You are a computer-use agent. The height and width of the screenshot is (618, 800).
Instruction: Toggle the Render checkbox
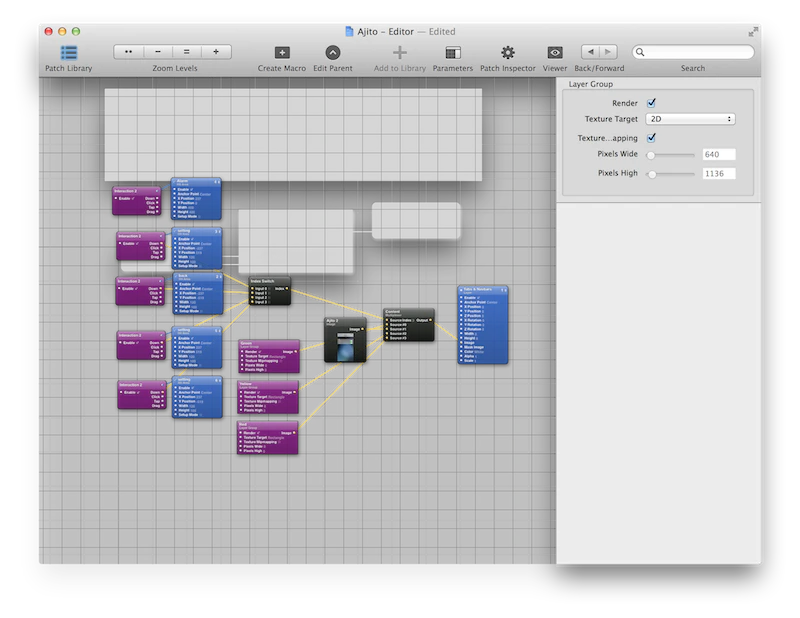tap(651, 103)
